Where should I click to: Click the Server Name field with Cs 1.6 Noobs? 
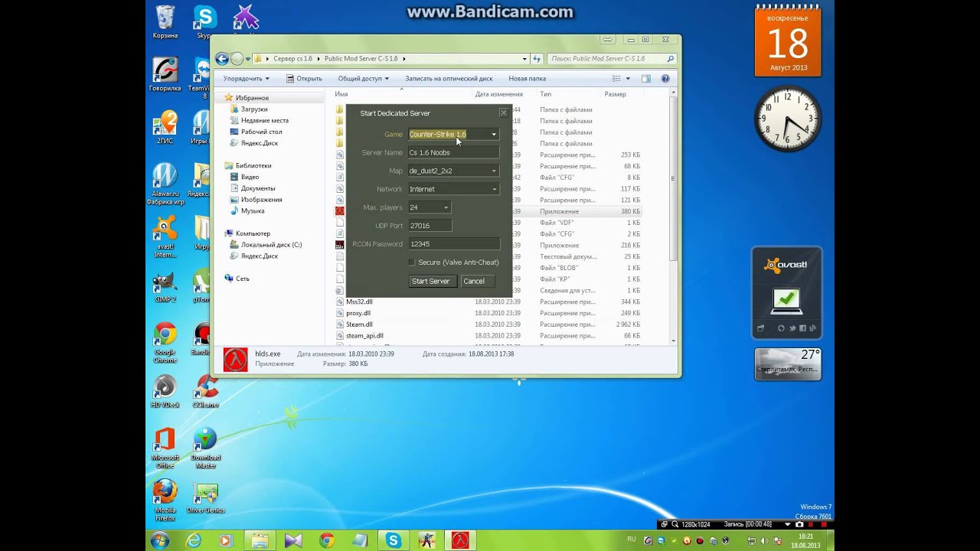[x=453, y=152]
